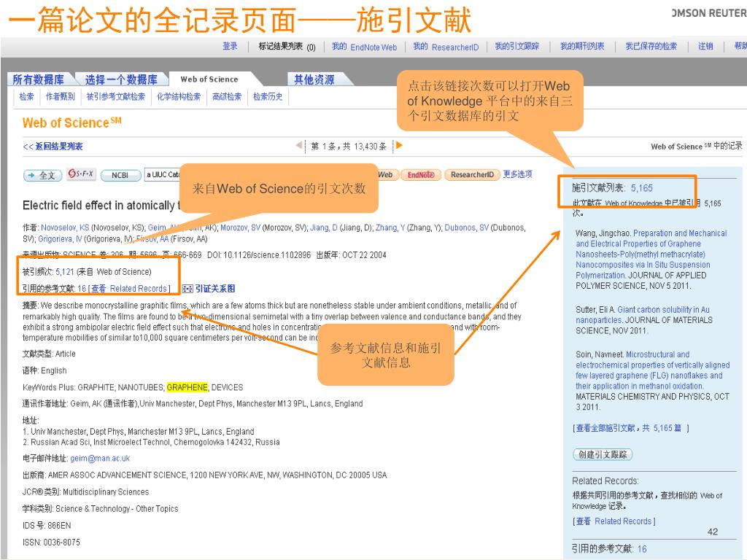747x560 pixels.
Task: Switch to the 所有数据库 tab
Action: coord(38,79)
